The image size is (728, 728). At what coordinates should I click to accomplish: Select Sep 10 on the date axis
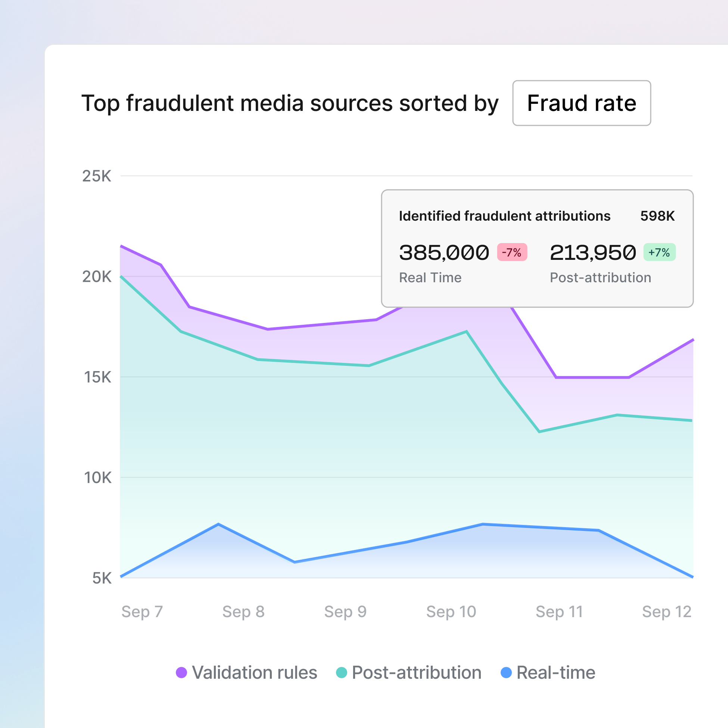(x=451, y=612)
